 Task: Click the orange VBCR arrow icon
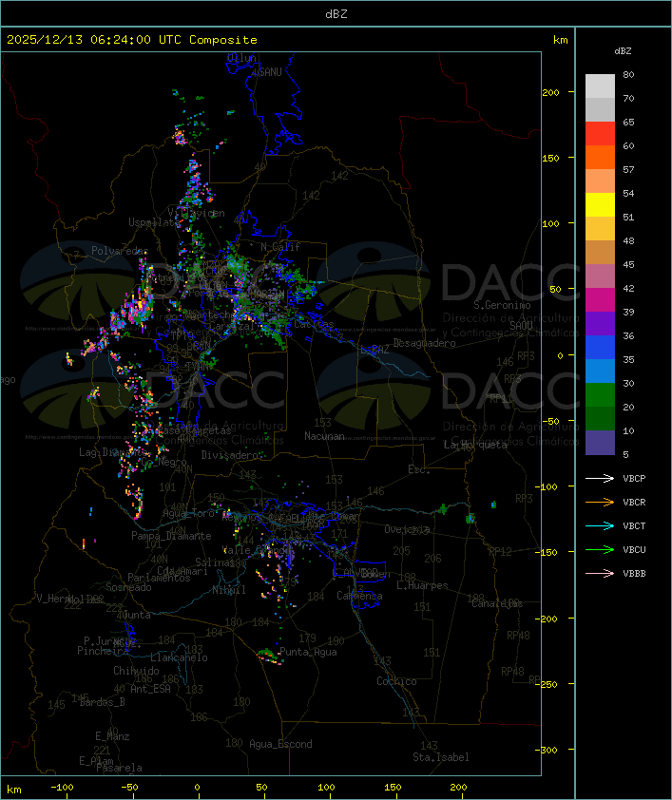point(600,502)
